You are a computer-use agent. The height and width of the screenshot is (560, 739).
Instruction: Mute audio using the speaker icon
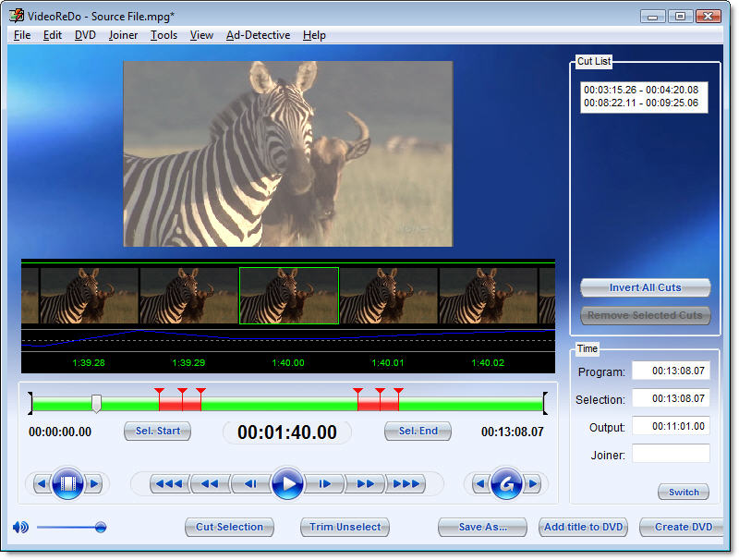[x=20, y=527]
